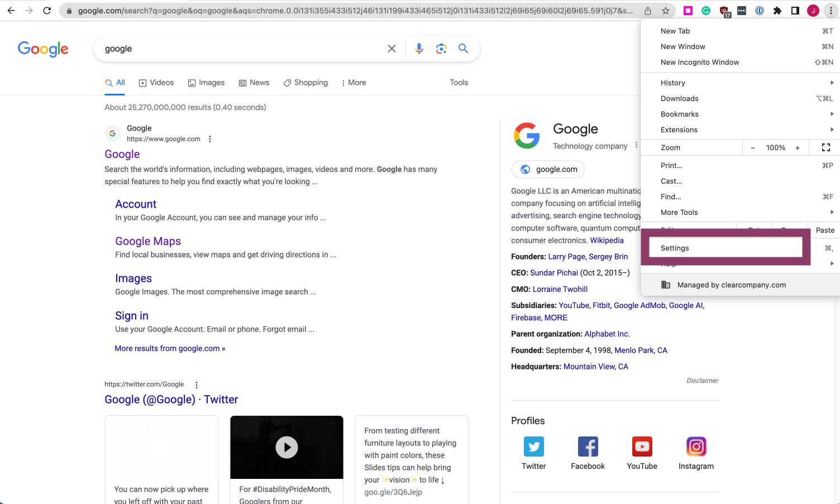Screen dimensions: 840x504
Task: Click the browser back arrow
Action: pos(11,11)
